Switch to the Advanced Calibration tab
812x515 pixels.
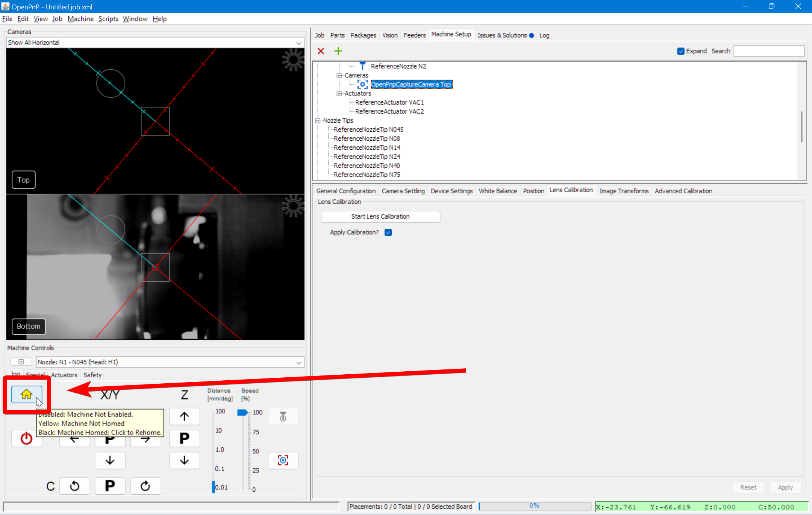point(683,191)
